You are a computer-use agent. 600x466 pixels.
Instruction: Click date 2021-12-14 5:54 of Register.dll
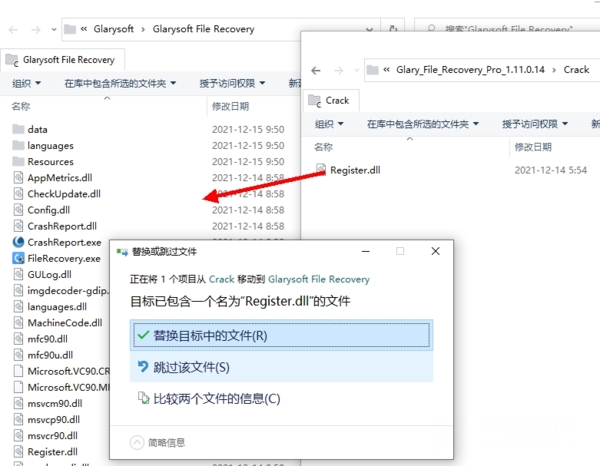coord(550,170)
